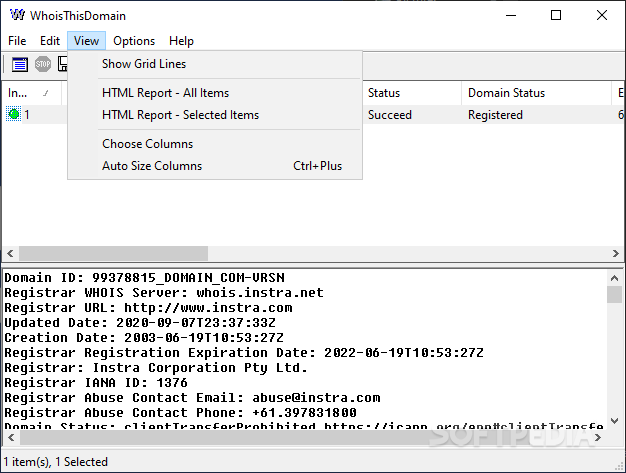Click the Registrar: Instra Corporation Pty Ltd. line

coord(156,368)
